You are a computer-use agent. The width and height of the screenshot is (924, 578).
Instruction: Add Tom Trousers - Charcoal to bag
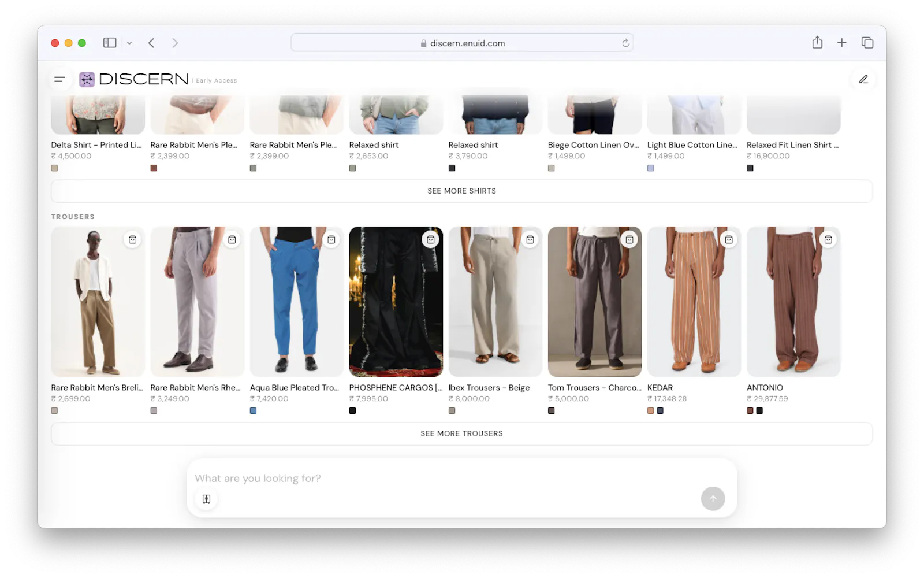pos(629,240)
